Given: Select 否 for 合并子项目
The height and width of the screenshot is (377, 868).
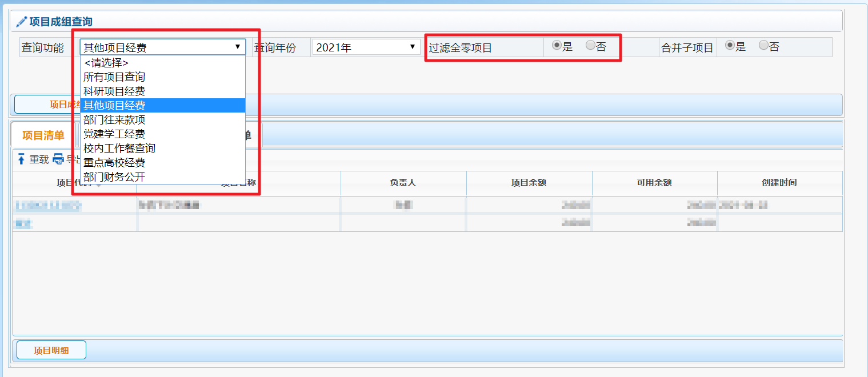Looking at the screenshot, I should click(x=763, y=46).
